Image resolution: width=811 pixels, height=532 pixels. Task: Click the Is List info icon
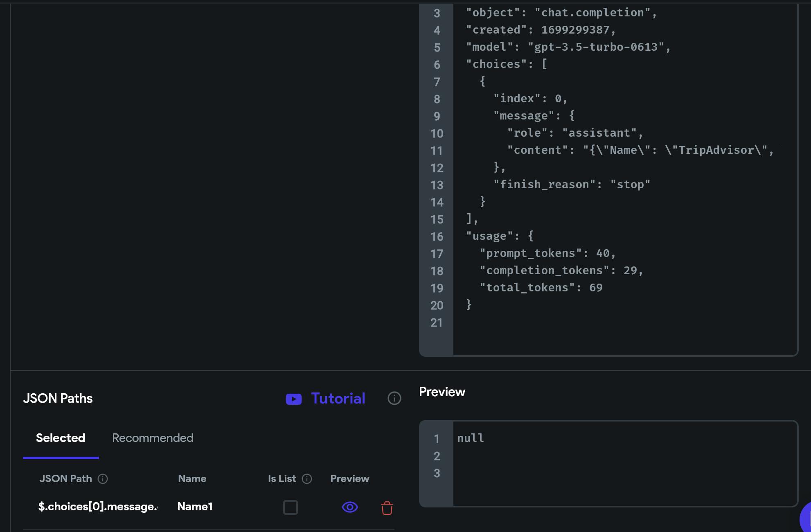[307, 479]
